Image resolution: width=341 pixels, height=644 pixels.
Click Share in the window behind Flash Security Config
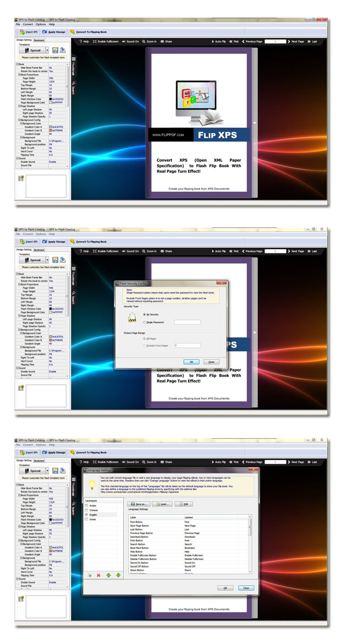166,251
